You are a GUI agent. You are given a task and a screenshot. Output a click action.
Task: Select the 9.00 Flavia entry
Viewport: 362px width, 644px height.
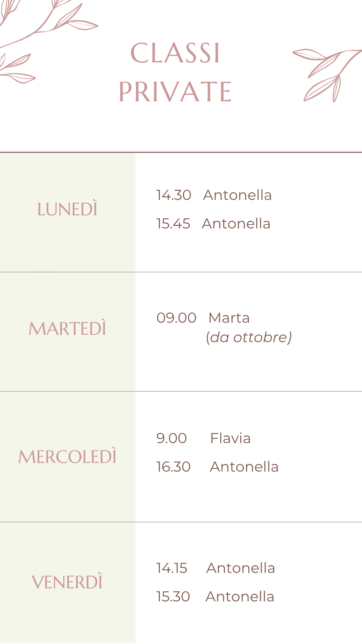203,438
